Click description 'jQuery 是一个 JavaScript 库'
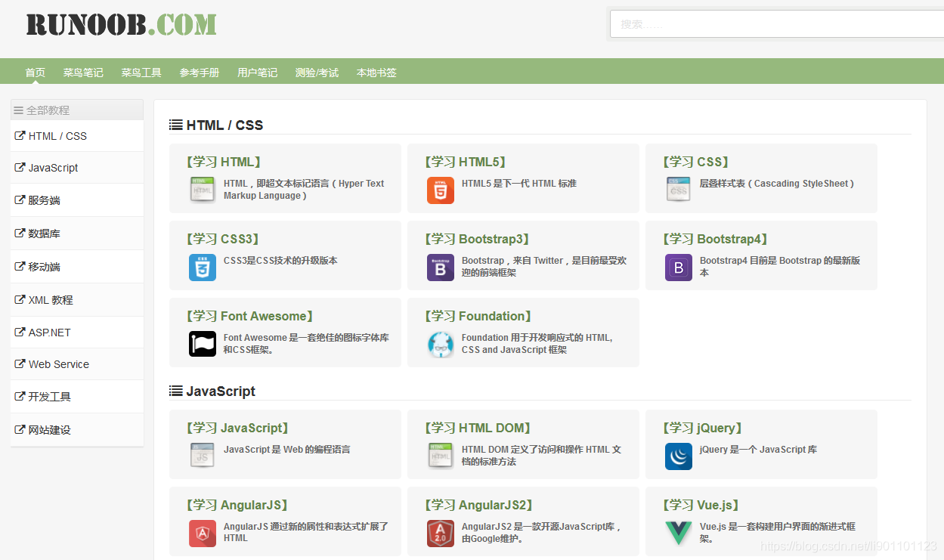The image size is (944, 560). [758, 450]
